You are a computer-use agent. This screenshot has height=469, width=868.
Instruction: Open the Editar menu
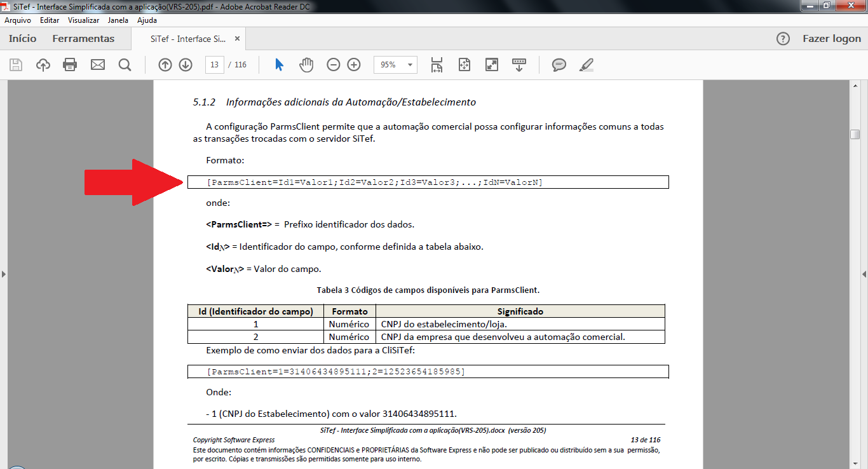[50, 20]
